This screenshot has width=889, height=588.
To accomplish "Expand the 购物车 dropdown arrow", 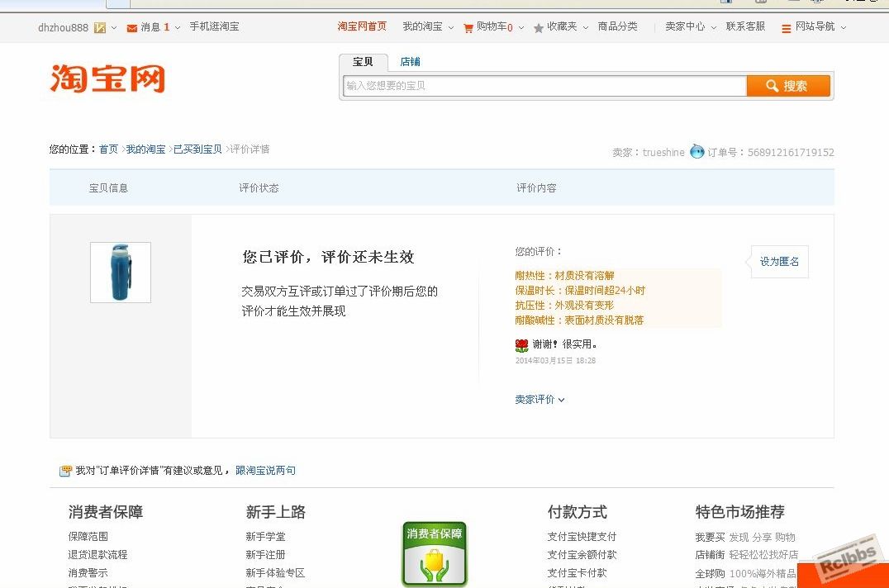I will [521, 27].
